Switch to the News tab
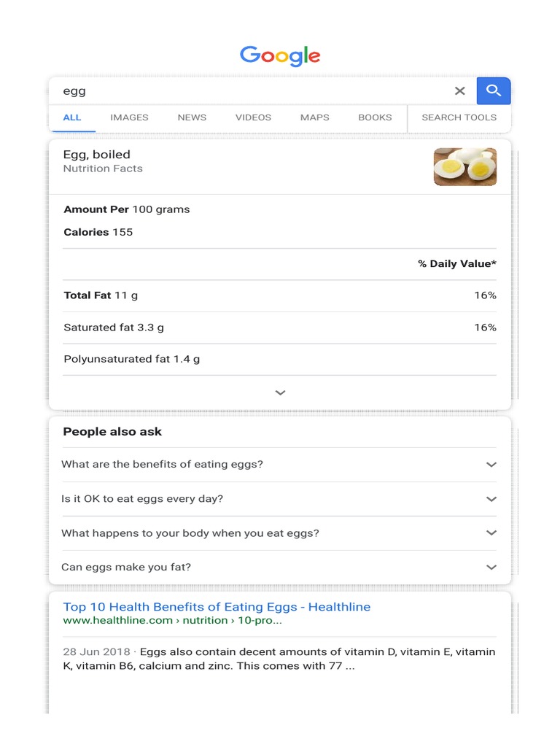The width and height of the screenshot is (560, 747). (192, 117)
